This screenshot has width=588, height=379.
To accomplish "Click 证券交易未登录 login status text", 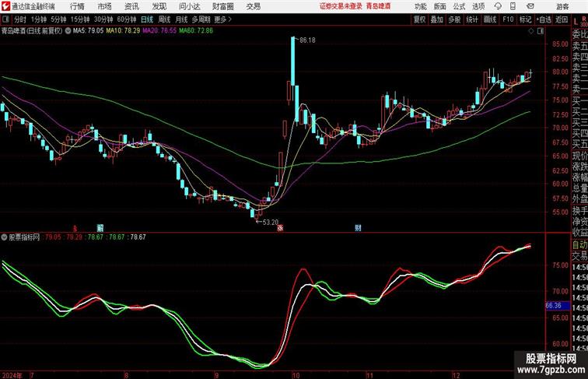I will 341,6.
